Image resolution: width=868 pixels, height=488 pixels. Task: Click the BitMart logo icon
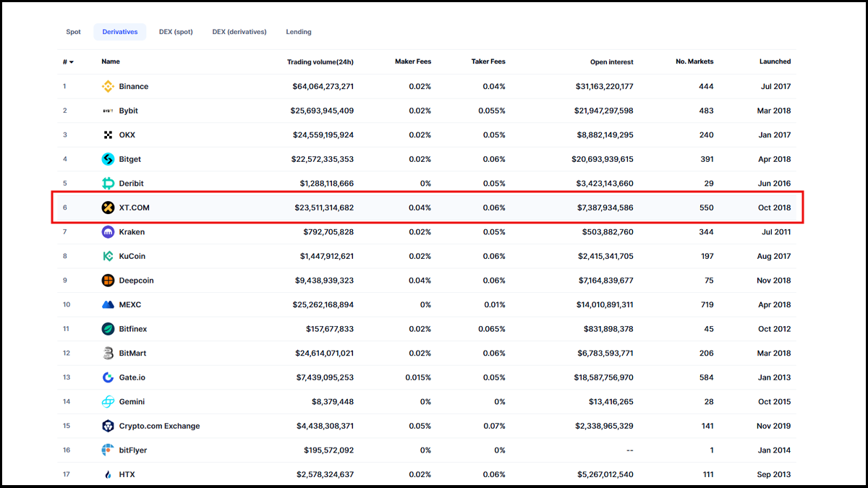point(108,353)
